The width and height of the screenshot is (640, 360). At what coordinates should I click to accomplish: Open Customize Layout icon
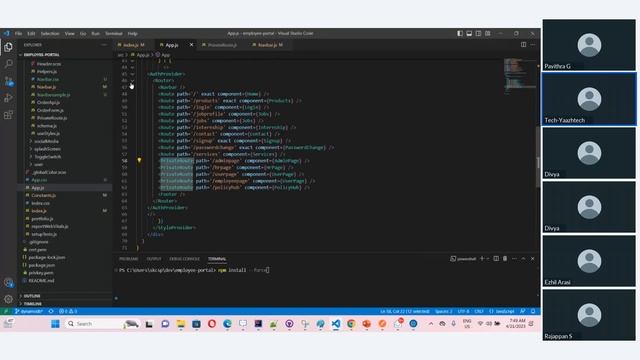coord(488,33)
